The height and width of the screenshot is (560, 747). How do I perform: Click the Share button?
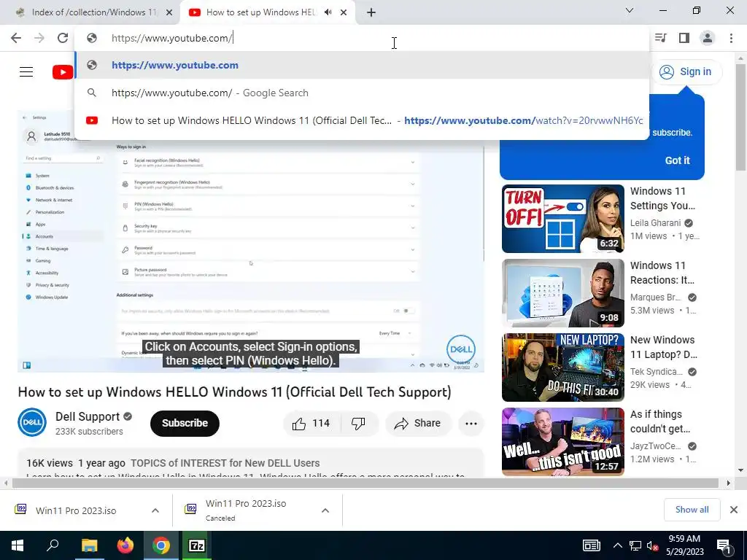tap(418, 424)
